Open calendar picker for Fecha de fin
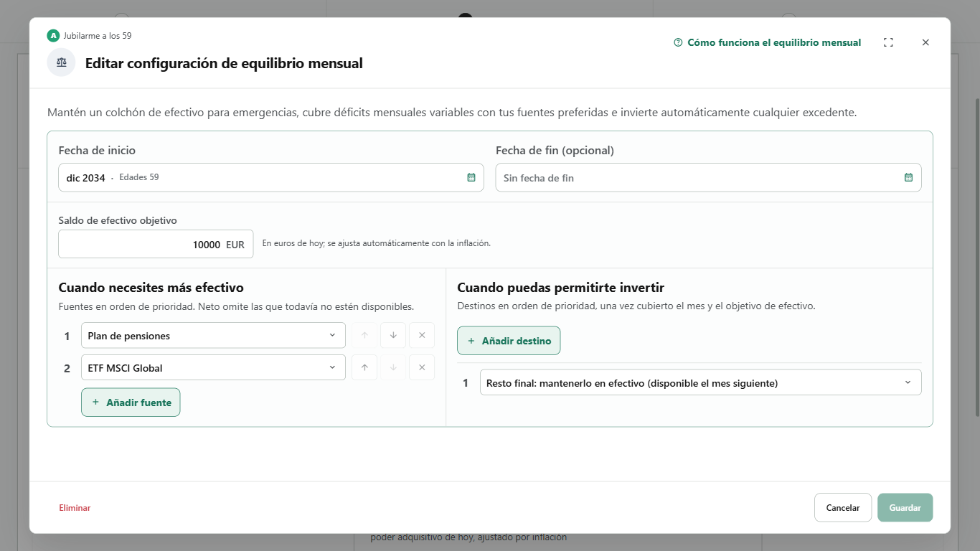 coord(908,177)
